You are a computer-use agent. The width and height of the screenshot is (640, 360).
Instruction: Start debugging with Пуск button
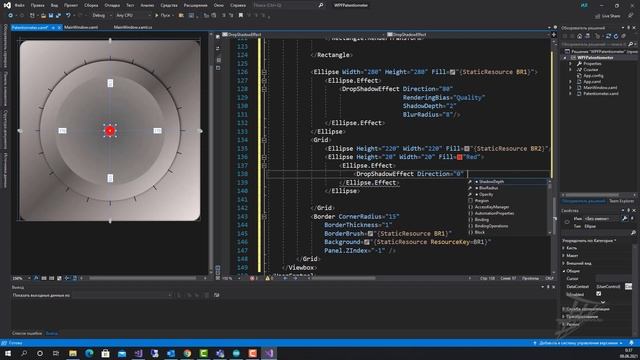(x=162, y=16)
